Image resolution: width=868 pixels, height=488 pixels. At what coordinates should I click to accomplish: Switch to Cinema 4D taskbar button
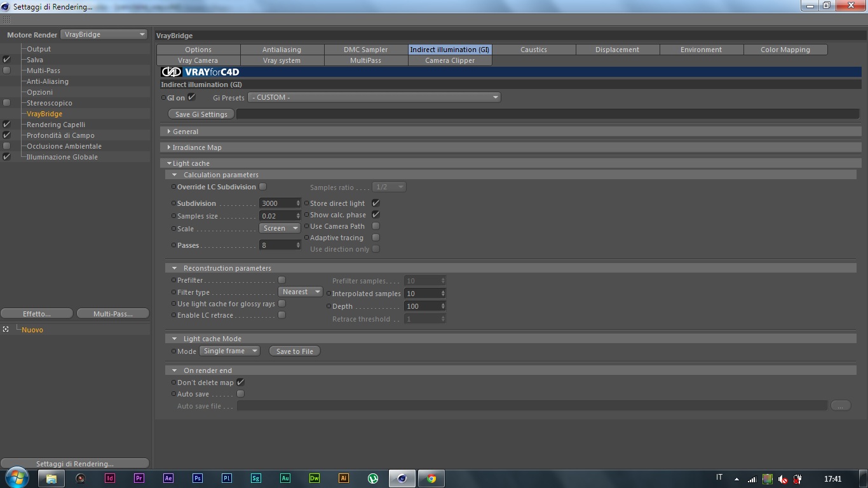click(x=402, y=478)
